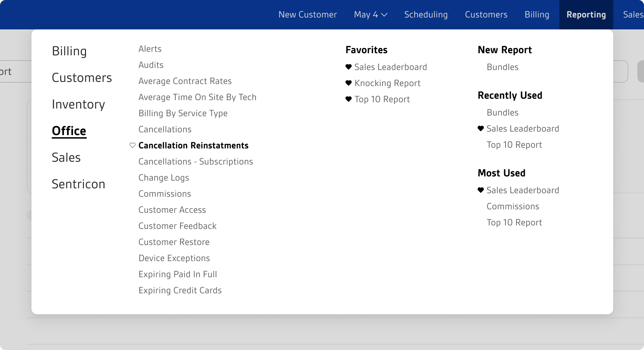Open Bundles under Recently Used
The image size is (644, 350).
point(502,112)
